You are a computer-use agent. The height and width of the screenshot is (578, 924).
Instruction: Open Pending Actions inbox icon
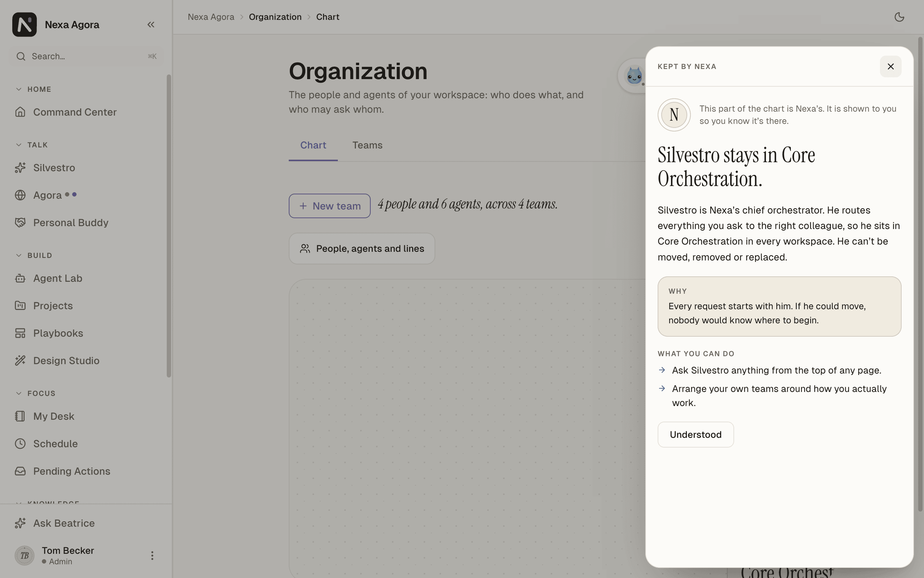click(20, 471)
